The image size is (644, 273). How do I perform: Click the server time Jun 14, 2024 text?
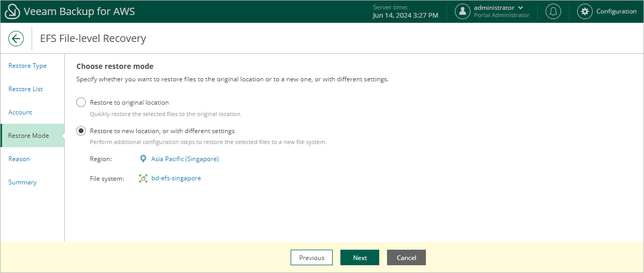click(x=405, y=16)
